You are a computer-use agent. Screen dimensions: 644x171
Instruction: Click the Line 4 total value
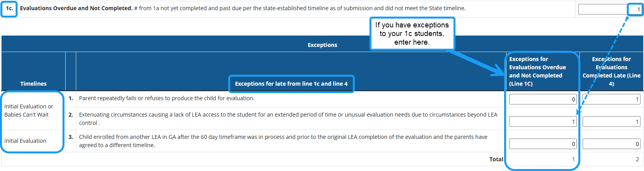637,159
